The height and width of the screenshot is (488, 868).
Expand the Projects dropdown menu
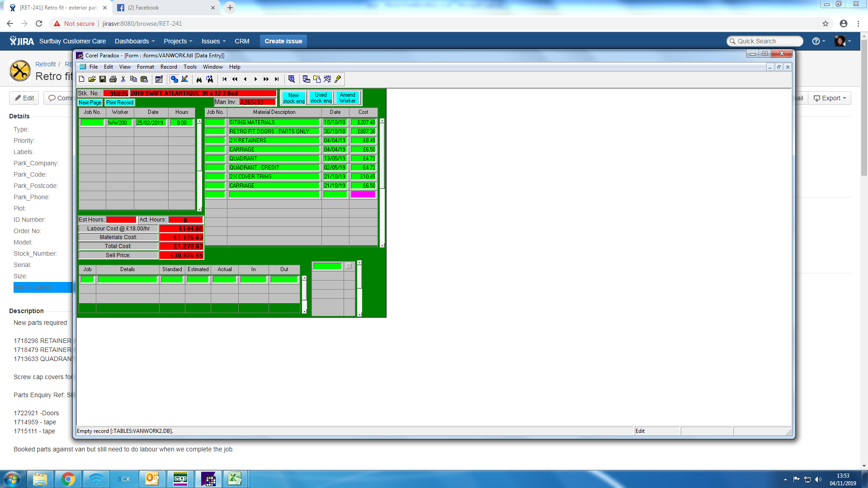pyautogui.click(x=178, y=41)
